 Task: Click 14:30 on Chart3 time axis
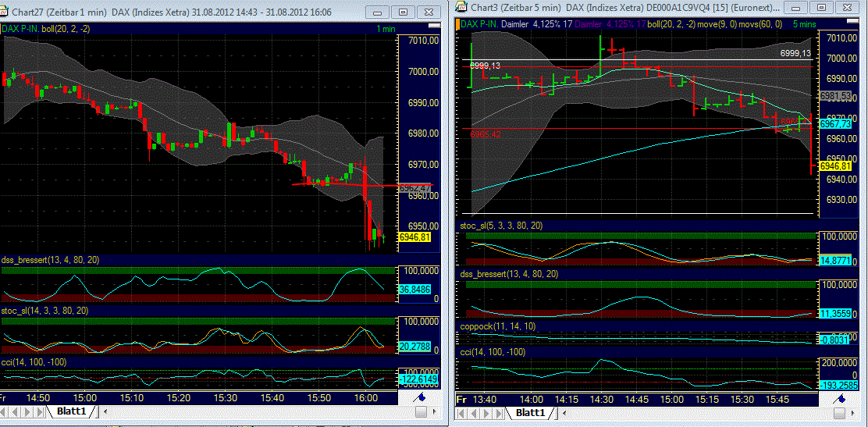(603, 399)
